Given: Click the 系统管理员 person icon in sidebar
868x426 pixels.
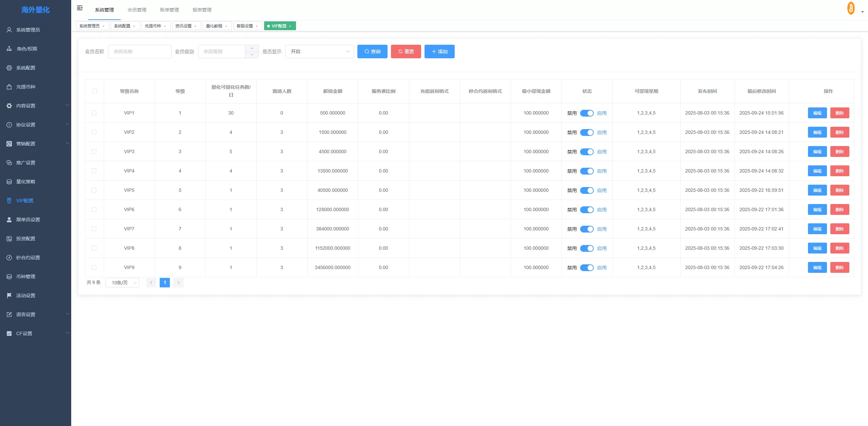Looking at the screenshot, I should click(x=9, y=30).
